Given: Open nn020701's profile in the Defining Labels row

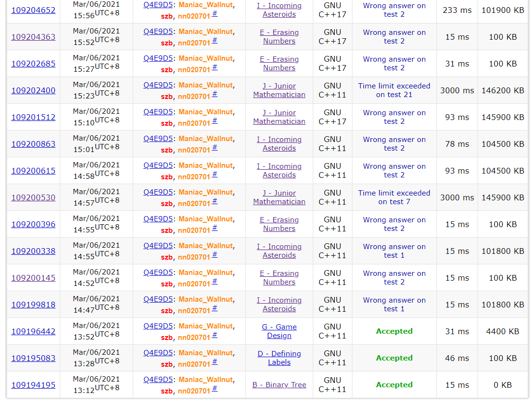Looking at the screenshot, I should (x=194, y=364).
